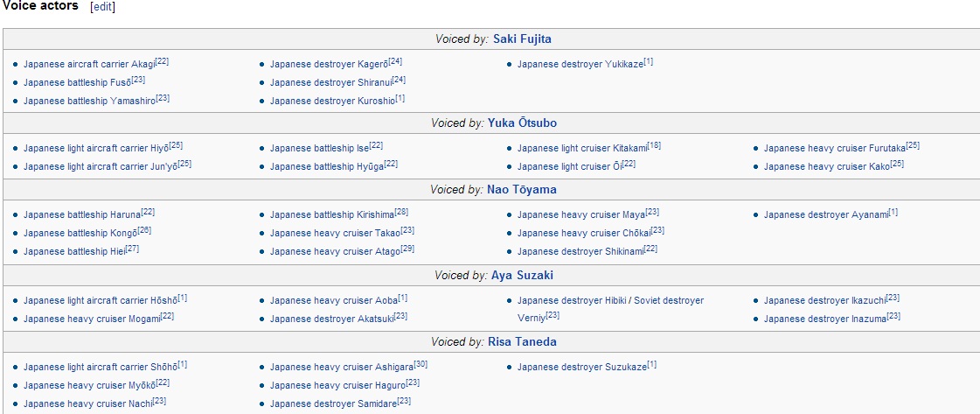Open Japanese aircraft carrier Akagi article

click(89, 65)
